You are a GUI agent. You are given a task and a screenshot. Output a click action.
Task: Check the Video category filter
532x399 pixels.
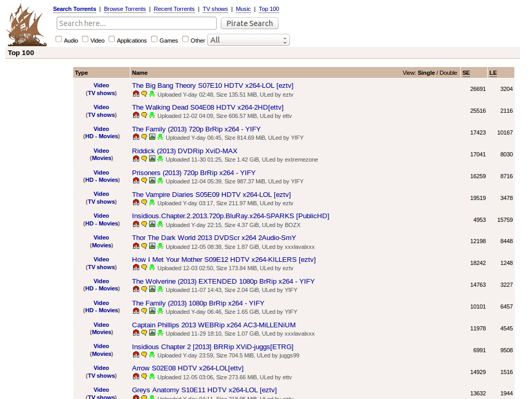coord(85,38)
